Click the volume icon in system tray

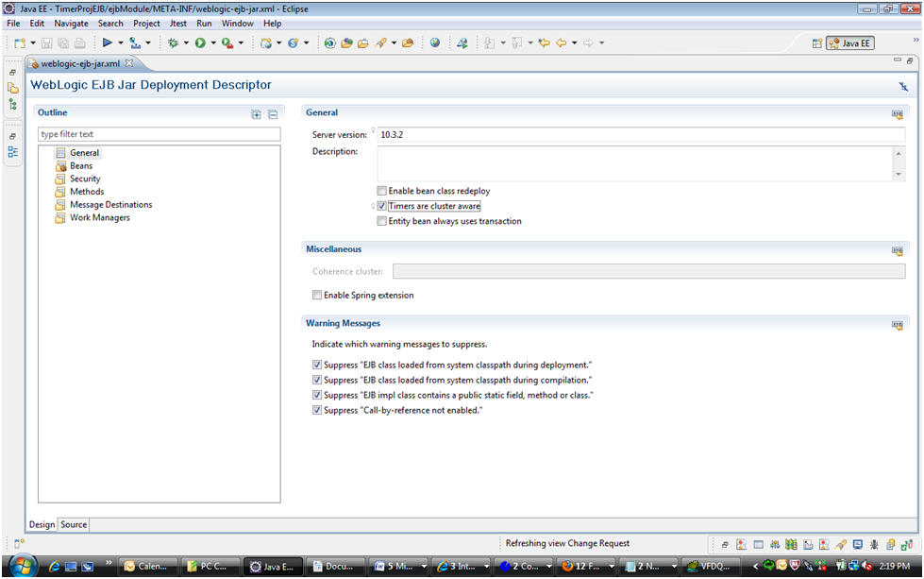click(x=866, y=566)
